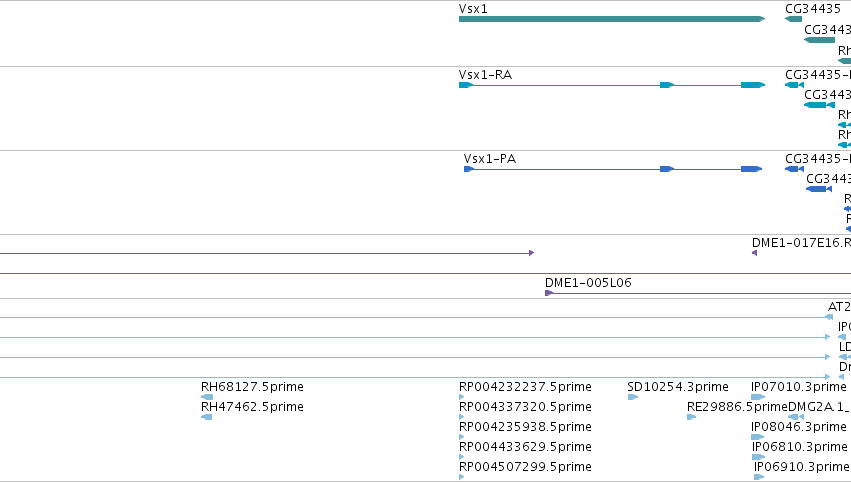851x482 pixels.
Task: Click the purple clone arrow end near Vsx1
Action: [x=531, y=253]
